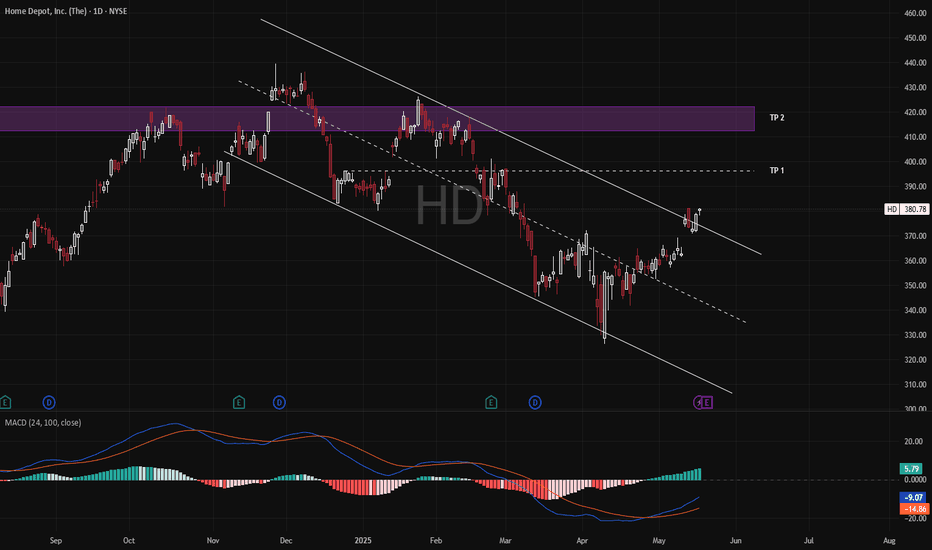Click the MACD (24, 100, close) indicator legend

point(43,423)
